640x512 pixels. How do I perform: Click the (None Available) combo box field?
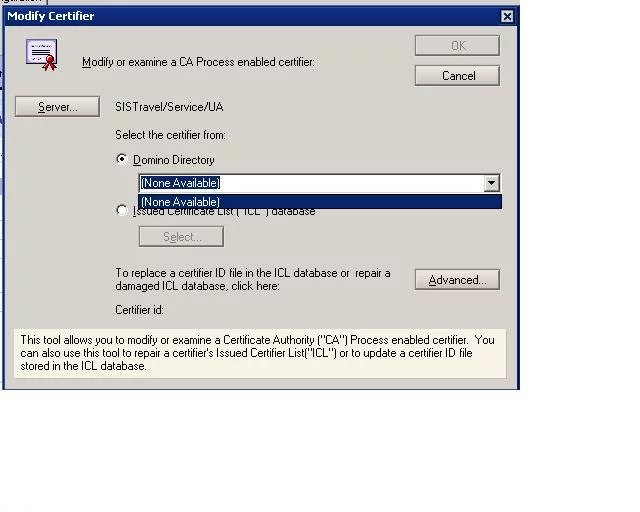(310, 183)
